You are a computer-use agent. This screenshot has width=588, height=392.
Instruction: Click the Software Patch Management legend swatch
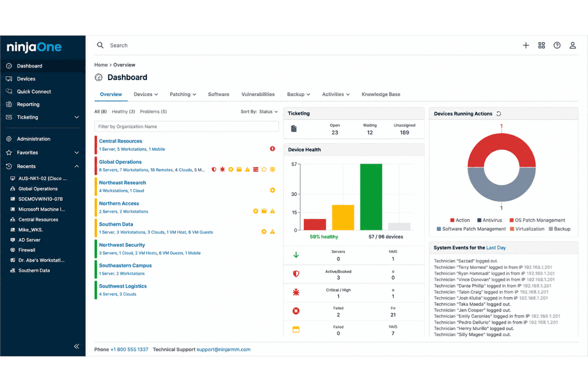(x=439, y=229)
